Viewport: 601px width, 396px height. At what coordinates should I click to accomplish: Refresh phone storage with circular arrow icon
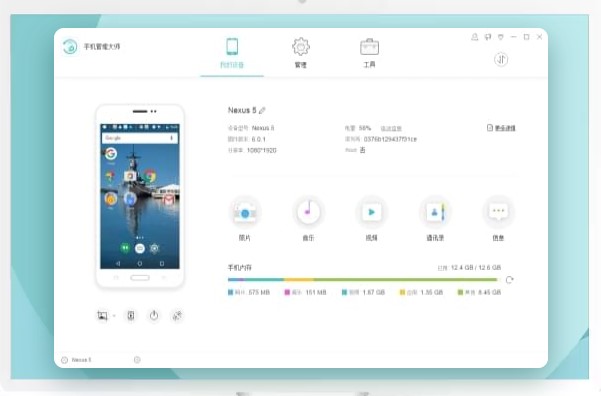[509, 280]
